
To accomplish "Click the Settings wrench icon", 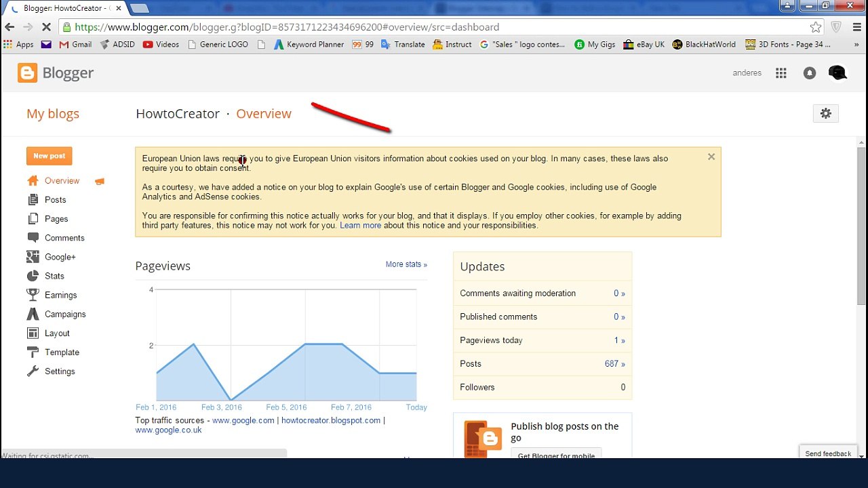I will coord(33,371).
